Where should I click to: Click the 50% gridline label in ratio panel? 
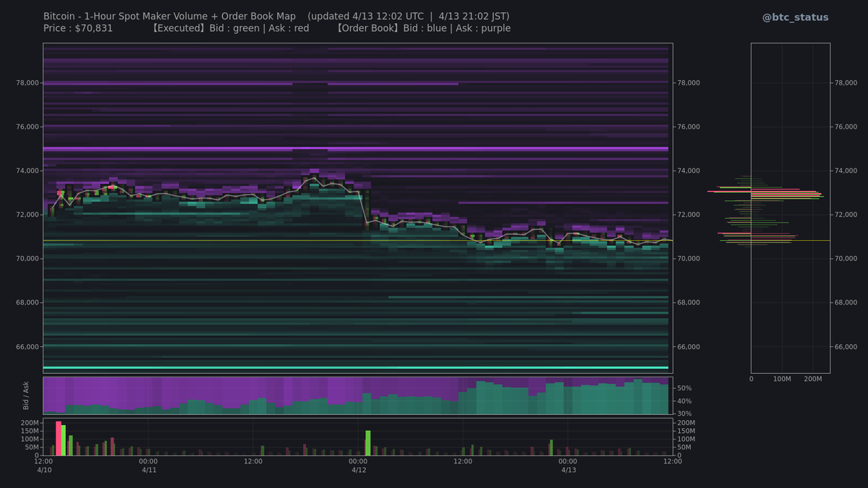point(685,388)
